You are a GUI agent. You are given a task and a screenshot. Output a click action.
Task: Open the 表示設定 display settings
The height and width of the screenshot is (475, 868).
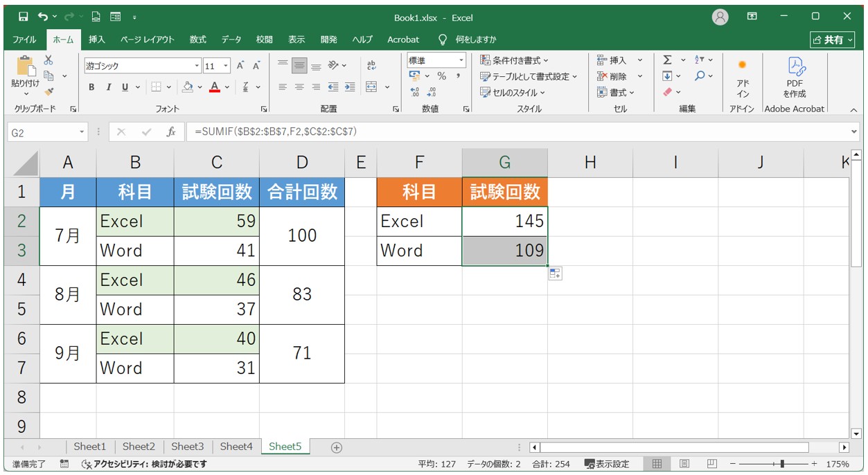[x=607, y=464]
